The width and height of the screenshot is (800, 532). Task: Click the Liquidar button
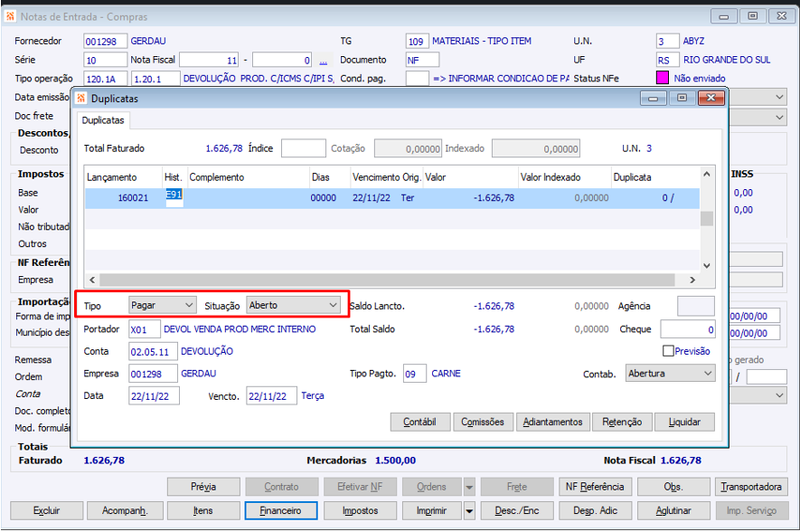click(684, 422)
